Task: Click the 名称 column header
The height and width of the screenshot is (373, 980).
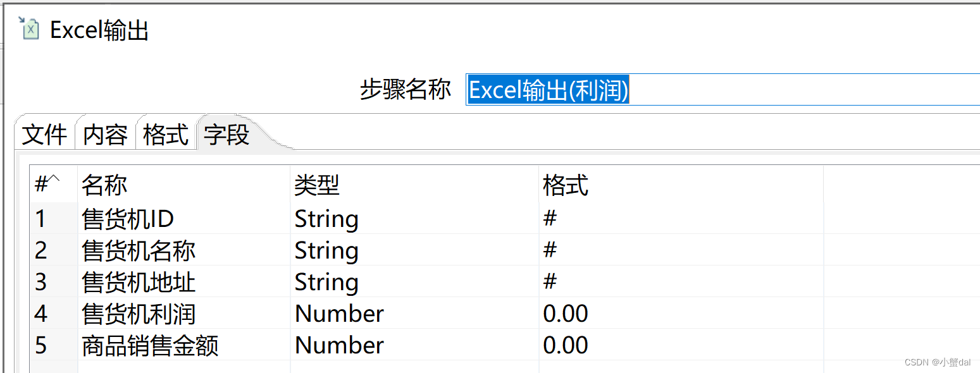Action: pyautogui.click(x=183, y=185)
